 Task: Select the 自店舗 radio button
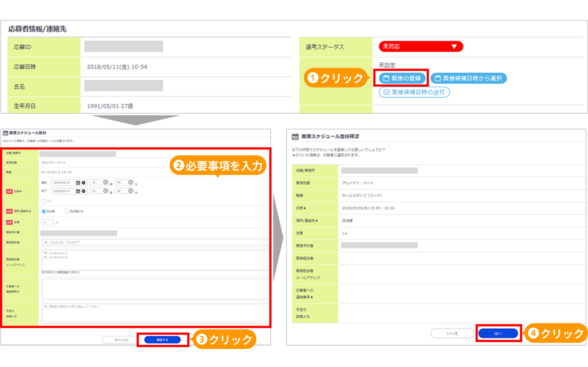click(x=44, y=211)
